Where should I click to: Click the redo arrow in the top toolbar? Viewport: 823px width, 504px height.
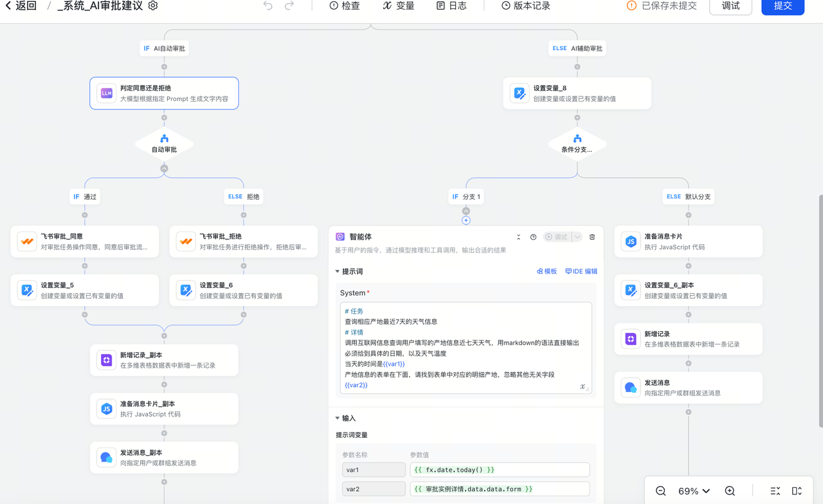289,6
